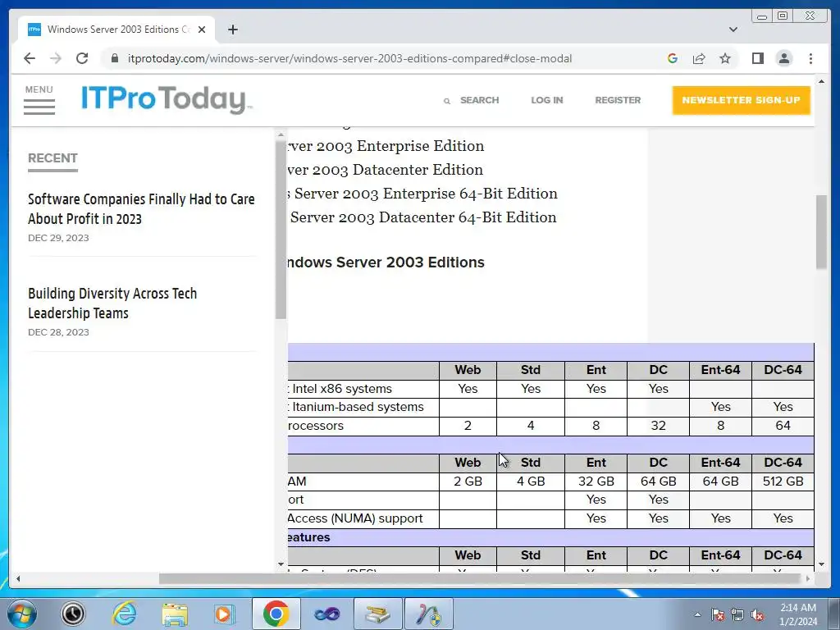Click the Windows Server 2003 Editions heading
The image size is (840, 630).
coord(386,262)
